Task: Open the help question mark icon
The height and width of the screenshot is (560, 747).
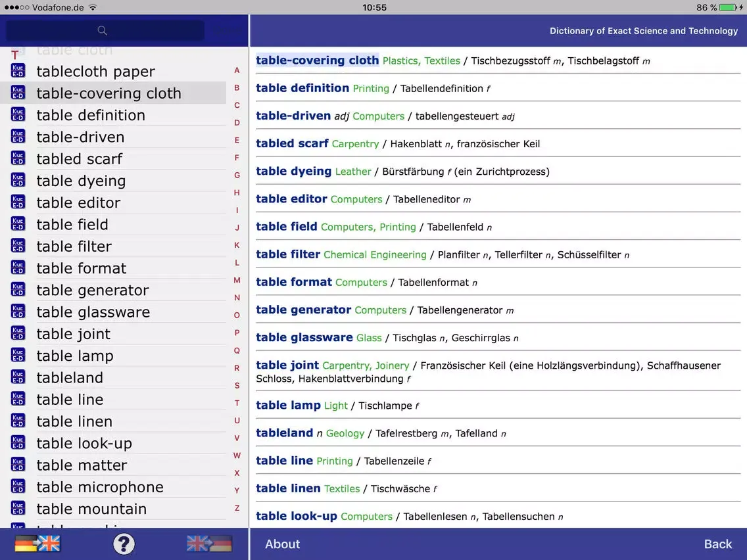Action: tap(124, 544)
